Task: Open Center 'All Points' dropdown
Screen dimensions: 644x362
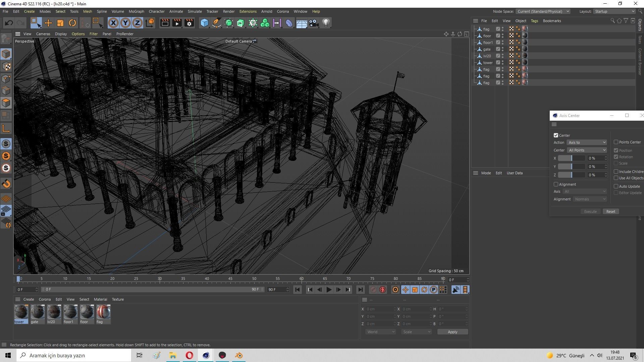Action: click(x=587, y=150)
